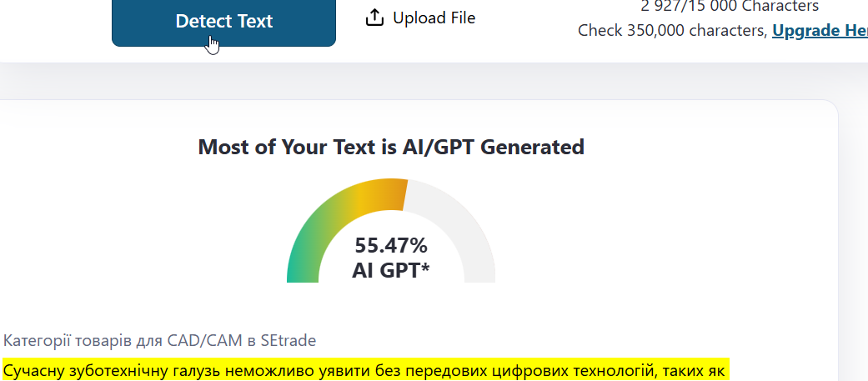868x381 pixels.
Task: Select the "Upload File" label
Action: (x=434, y=18)
